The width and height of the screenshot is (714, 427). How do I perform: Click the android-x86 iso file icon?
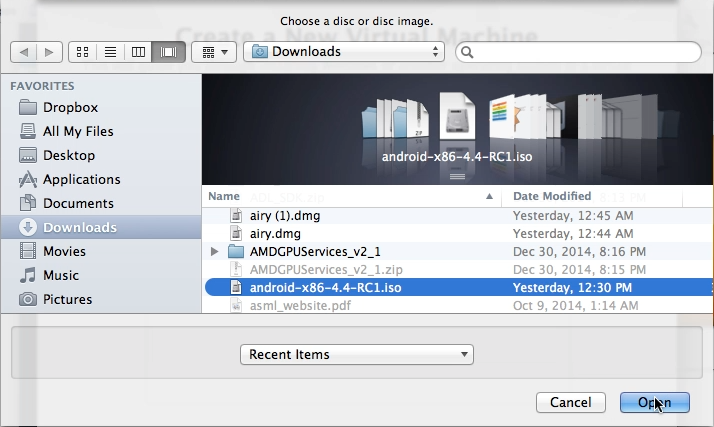click(236, 288)
